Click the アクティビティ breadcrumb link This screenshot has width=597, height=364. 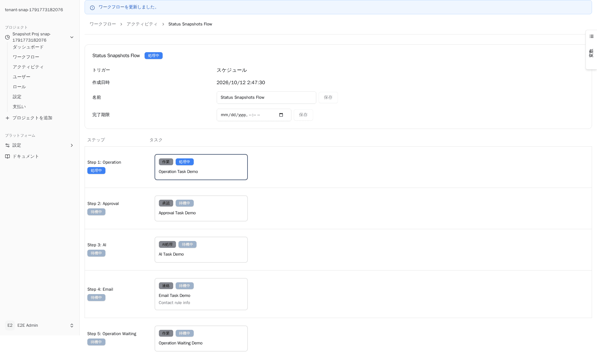point(142,24)
